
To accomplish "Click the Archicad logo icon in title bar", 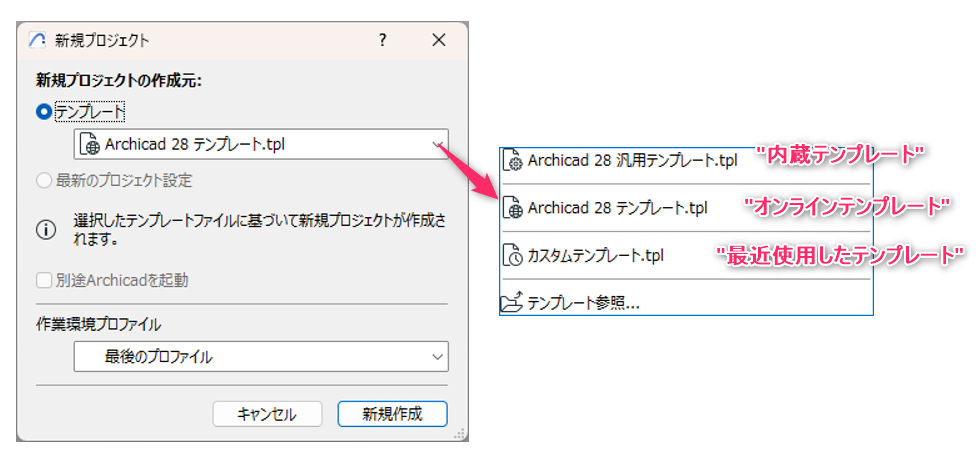I will click(38, 41).
